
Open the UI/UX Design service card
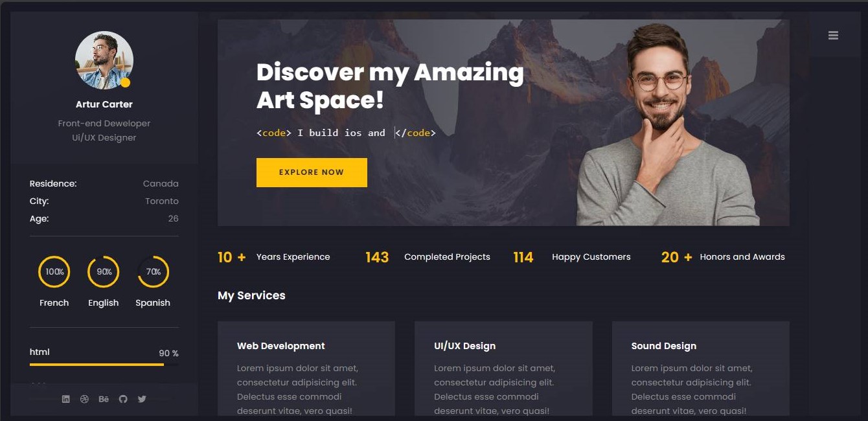tap(503, 369)
